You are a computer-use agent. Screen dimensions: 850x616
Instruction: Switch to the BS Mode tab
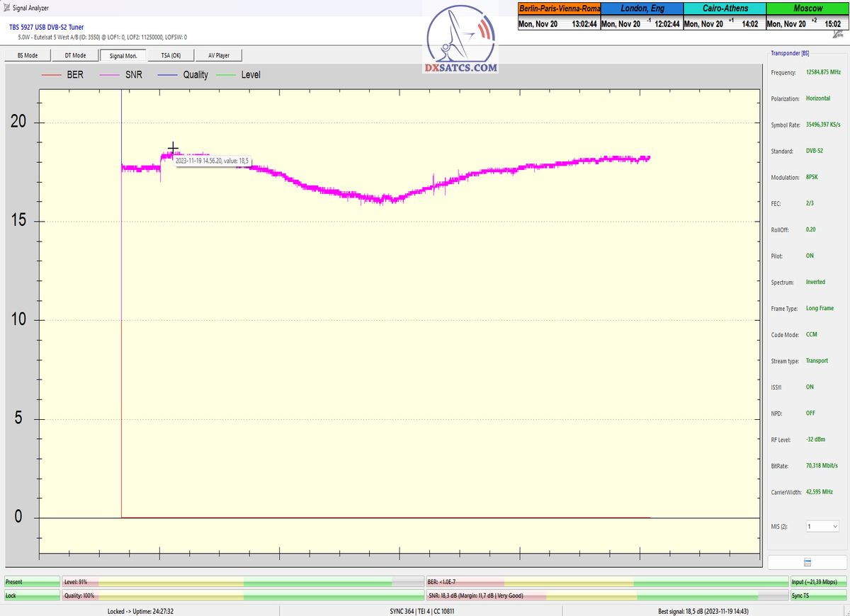click(x=28, y=55)
